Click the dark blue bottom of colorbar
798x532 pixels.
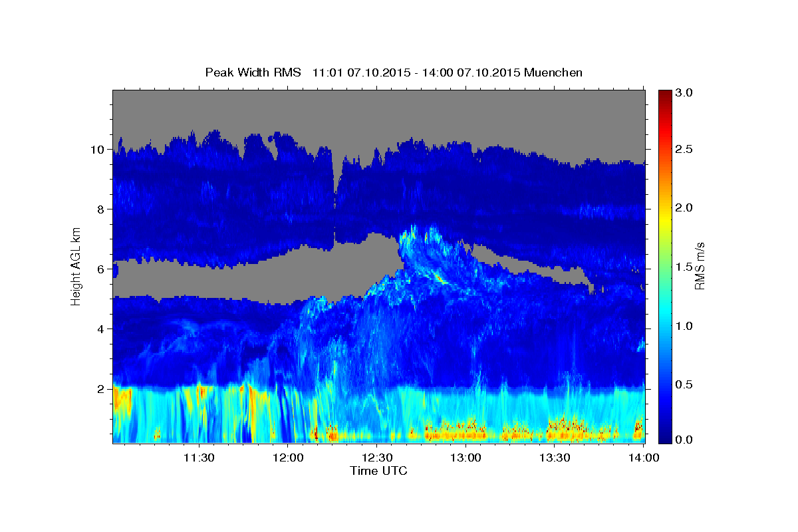[x=664, y=438]
